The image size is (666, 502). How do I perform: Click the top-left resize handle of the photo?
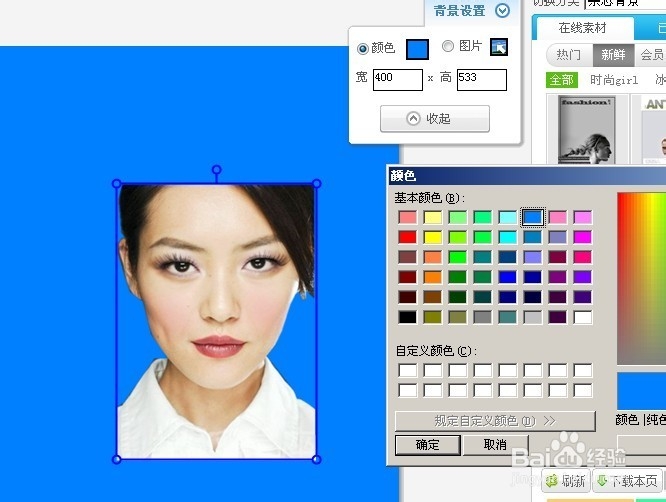click(116, 183)
